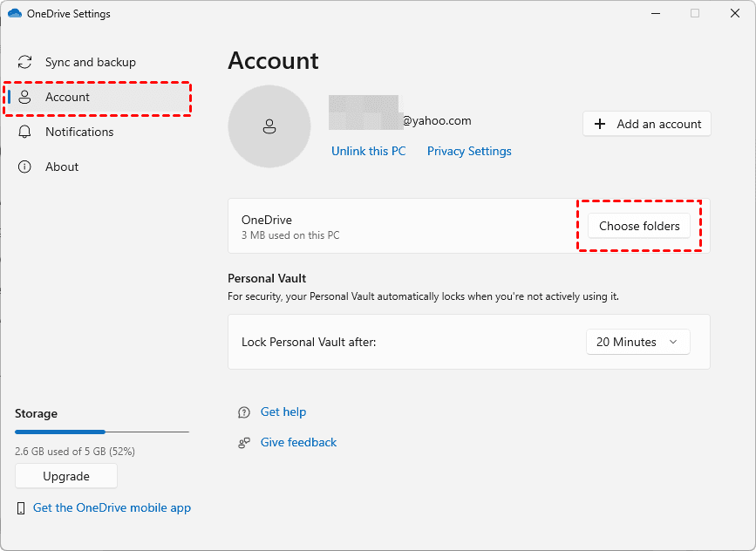756x551 pixels.
Task: Click the About info icon
Action: [x=25, y=167]
